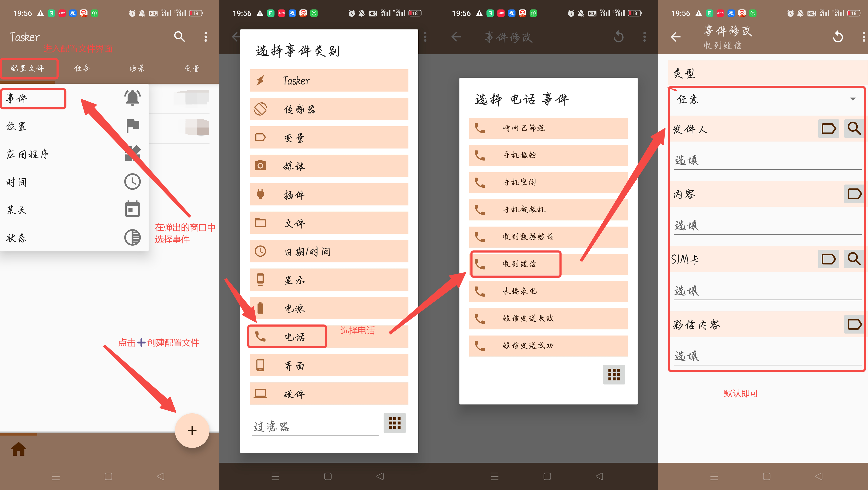Viewport: 868px width, 490px height.
Task: Tap the variable tag icon for 内容
Action: (854, 194)
